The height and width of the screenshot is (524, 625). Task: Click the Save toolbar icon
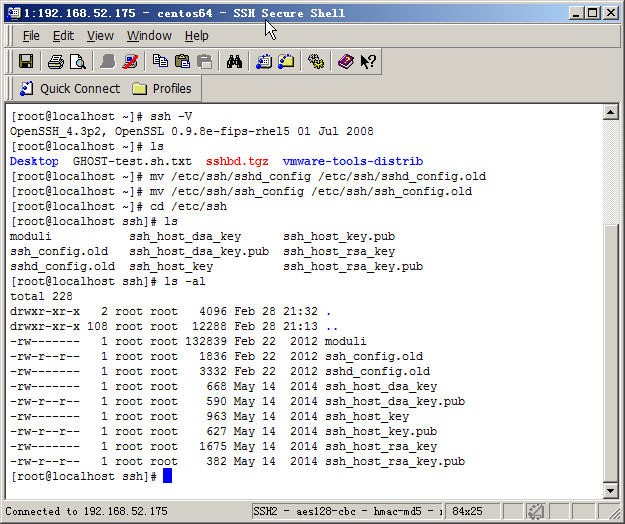pyautogui.click(x=26, y=62)
